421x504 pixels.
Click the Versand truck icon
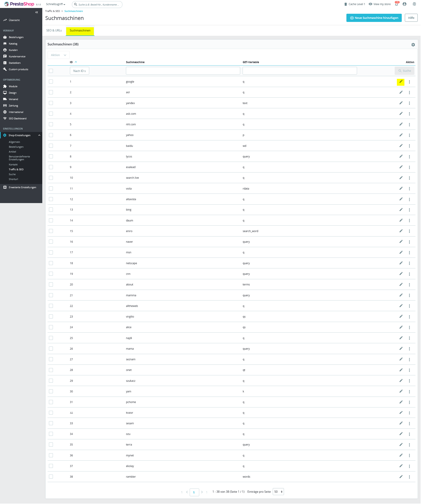coord(5,99)
